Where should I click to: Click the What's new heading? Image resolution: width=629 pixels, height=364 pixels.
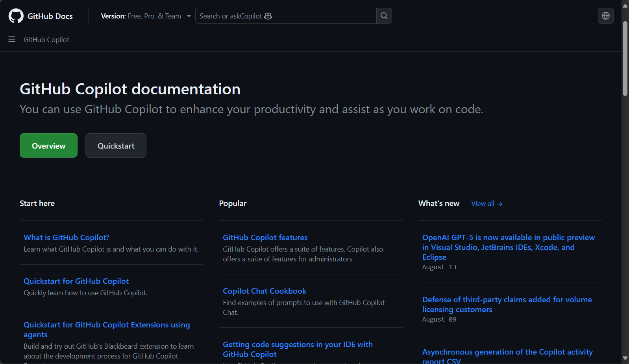pyautogui.click(x=439, y=203)
